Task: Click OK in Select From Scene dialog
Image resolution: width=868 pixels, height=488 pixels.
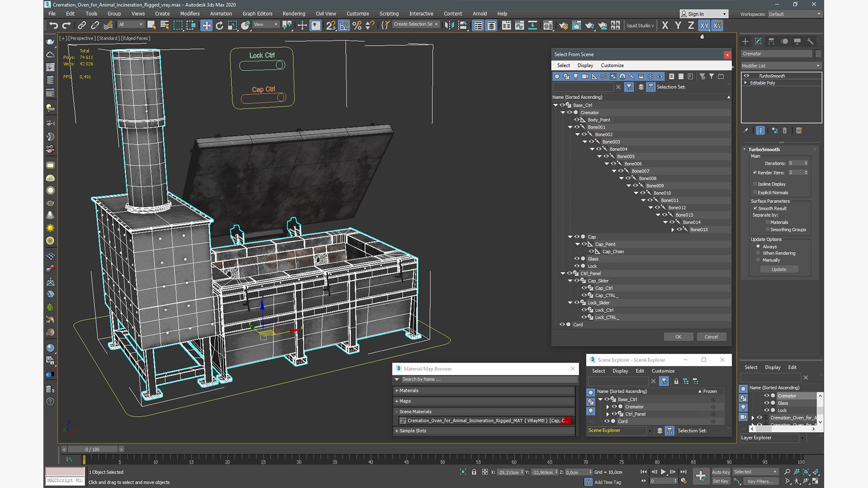Action: [x=678, y=337]
